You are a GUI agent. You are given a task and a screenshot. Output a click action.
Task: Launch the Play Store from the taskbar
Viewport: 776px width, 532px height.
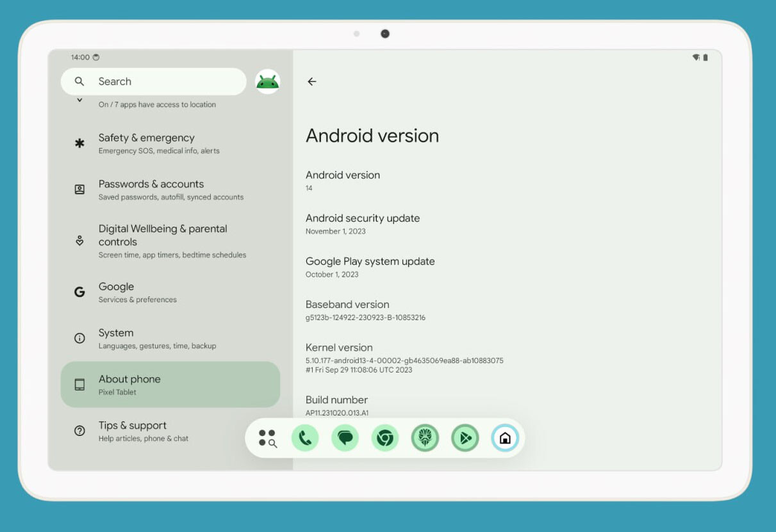(x=465, y=437)
